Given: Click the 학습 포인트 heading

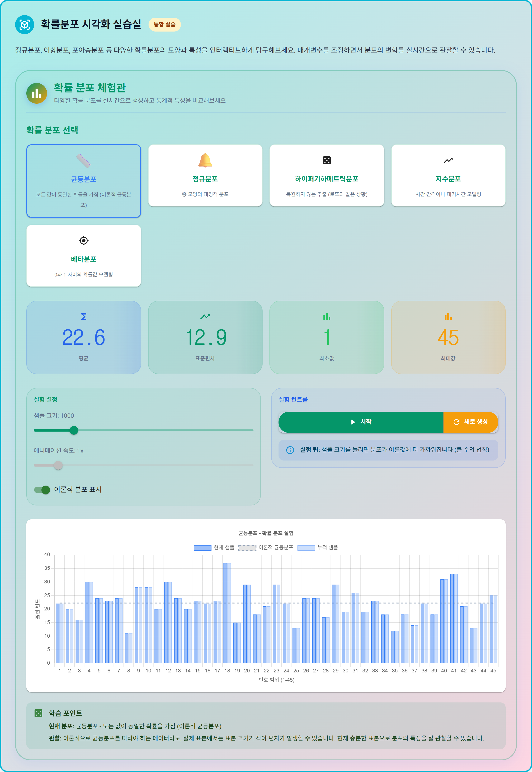Looking at the screenshot, I should [x=65, y=713].
